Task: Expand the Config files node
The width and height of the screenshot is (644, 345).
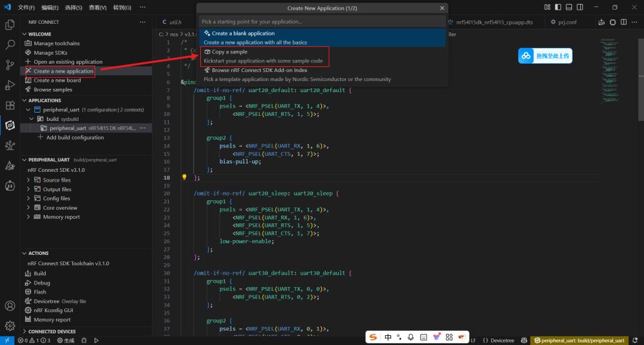Action: pos(28,198)
